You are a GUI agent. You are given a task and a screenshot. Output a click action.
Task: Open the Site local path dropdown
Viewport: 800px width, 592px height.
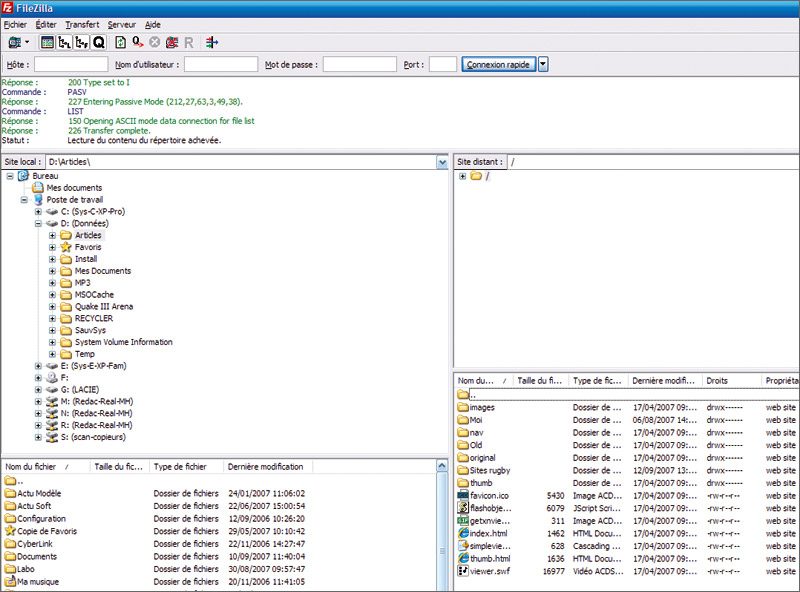coord(442,162)
